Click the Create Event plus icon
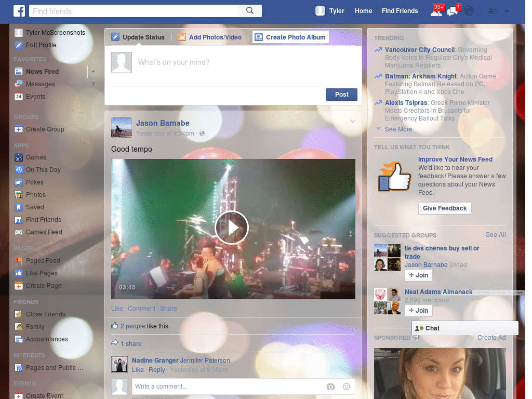 tap(19, 395)
